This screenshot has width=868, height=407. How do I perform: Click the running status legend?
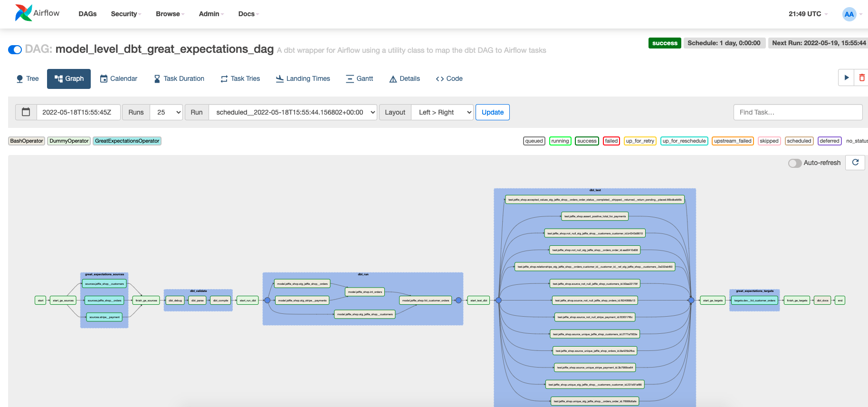pyautogui.click(x=560, y=141)
